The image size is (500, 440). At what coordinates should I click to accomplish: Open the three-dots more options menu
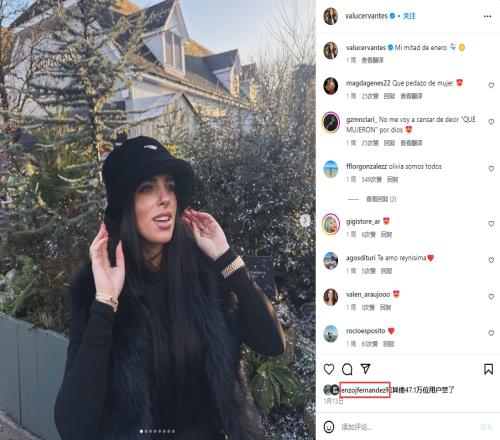point(487,16)
